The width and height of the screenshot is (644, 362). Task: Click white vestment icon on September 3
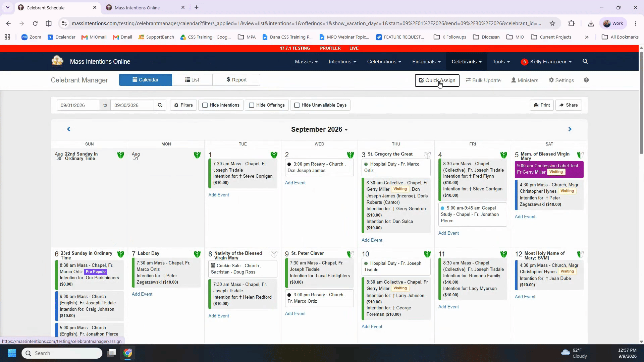point(427,155)
